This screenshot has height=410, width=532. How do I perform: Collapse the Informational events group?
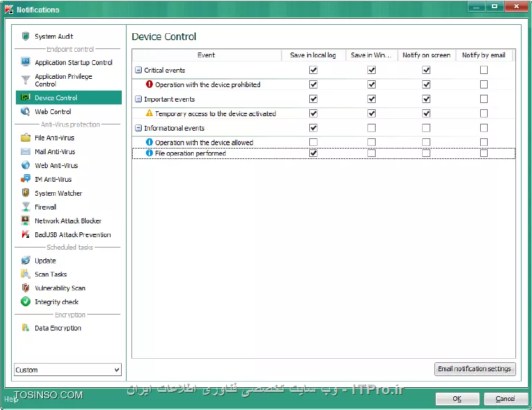point(138,128)
